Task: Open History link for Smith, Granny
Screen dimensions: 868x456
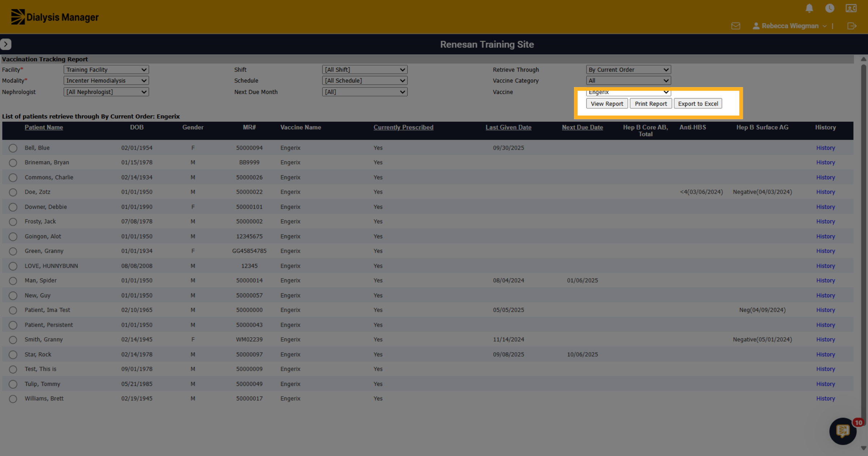Action: pyautogui.click(x=825, y=340)
